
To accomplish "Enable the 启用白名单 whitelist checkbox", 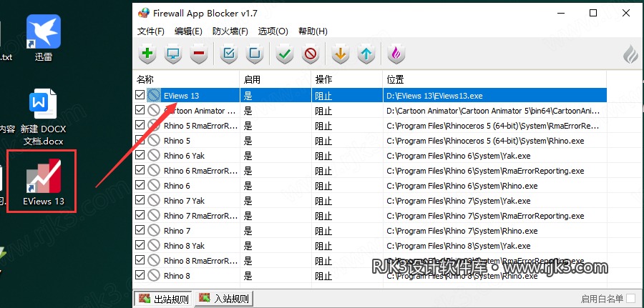I will (x=631, y=299).
